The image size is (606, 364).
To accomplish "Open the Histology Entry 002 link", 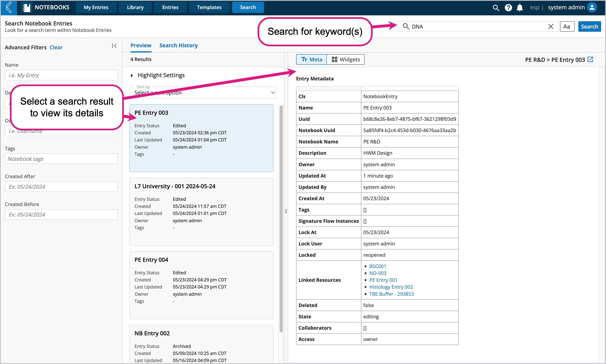I will click(x=391, y=287).
